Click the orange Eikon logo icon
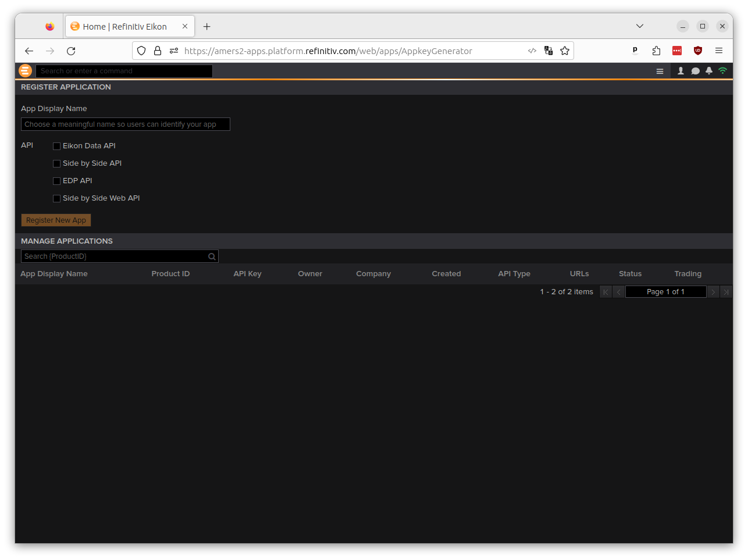 (x=25, y=71)
